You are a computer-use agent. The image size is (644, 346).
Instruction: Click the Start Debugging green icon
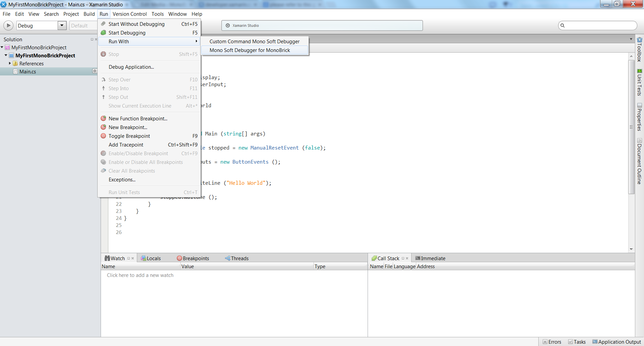103,33
